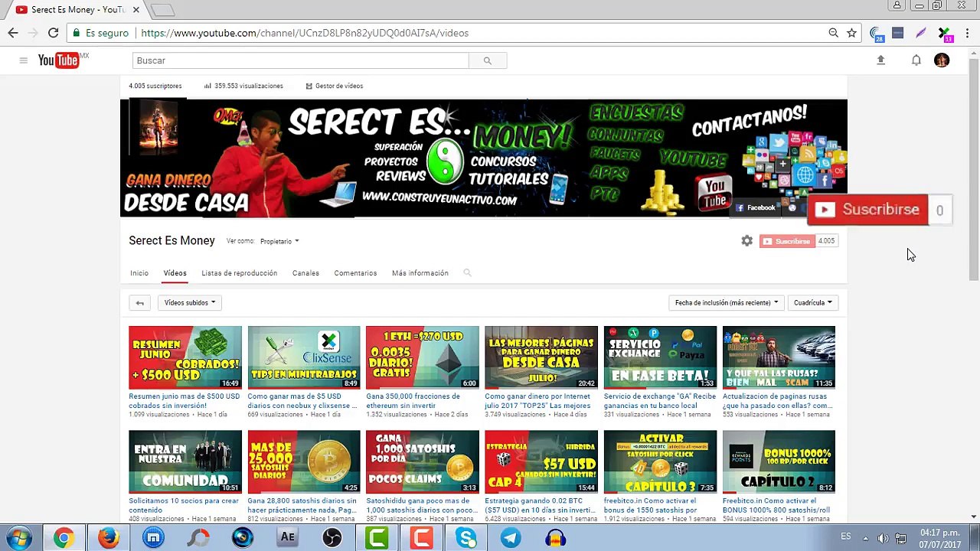980x551 pixels.
Task: Open the YouTube guide hamburger menu
Action: (x=23, y=60)
